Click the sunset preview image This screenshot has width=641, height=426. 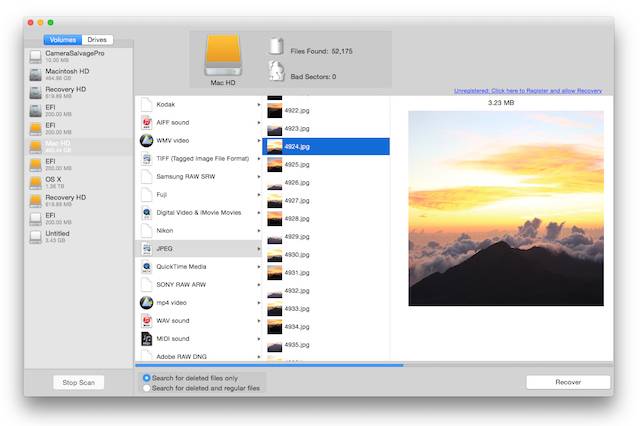(506, 208)
